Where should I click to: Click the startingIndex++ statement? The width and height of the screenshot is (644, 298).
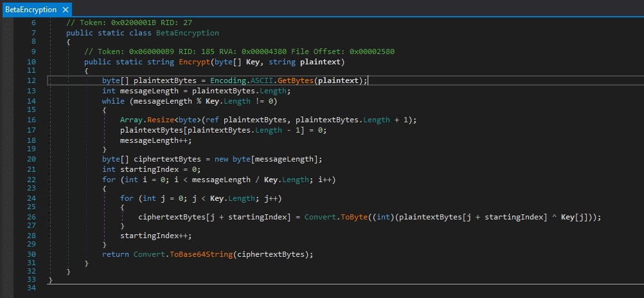(x=156, y=236)
